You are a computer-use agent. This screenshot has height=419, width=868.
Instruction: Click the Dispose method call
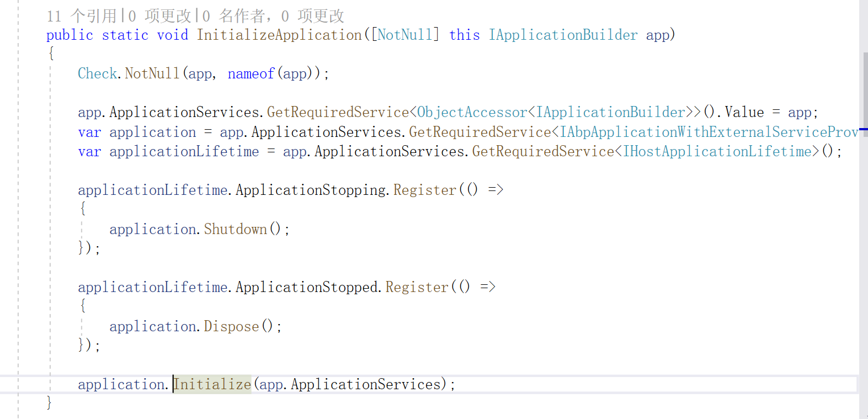(231, 326)
